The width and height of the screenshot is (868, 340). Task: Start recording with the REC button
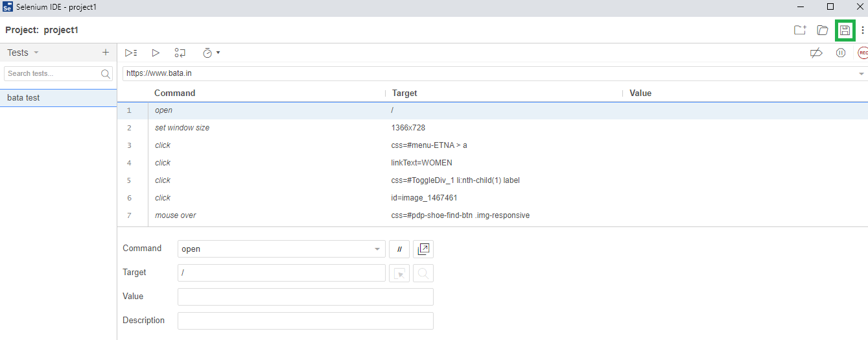[863, 53]
